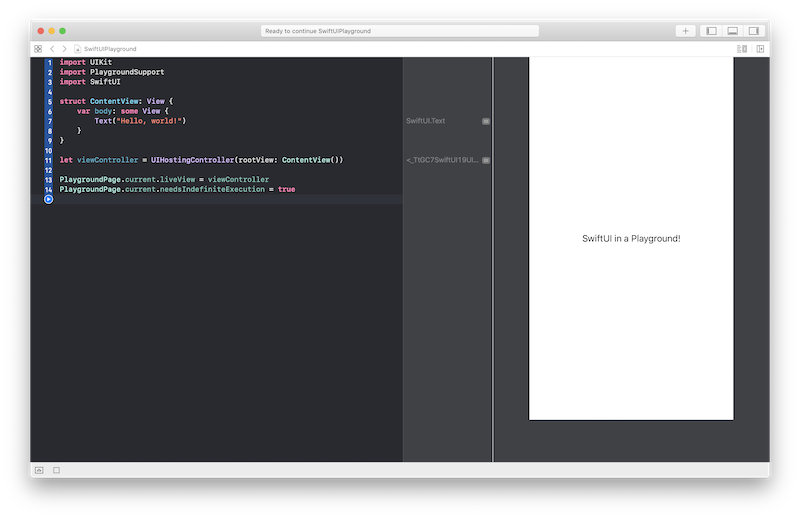Click 'liveView' in the line 13 code
Viewport: 800px width, 518px height.
pyautogui.click(x=178, y=179)
